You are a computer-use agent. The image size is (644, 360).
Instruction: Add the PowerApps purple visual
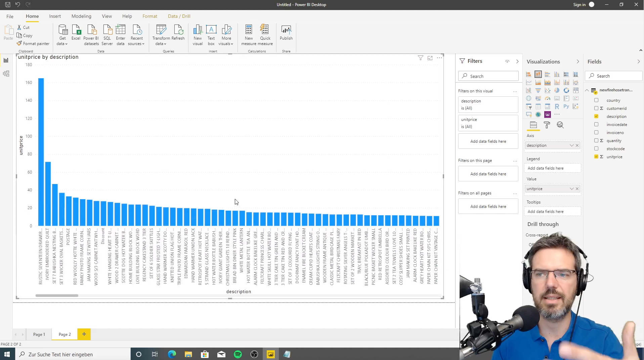pos(548,115)
